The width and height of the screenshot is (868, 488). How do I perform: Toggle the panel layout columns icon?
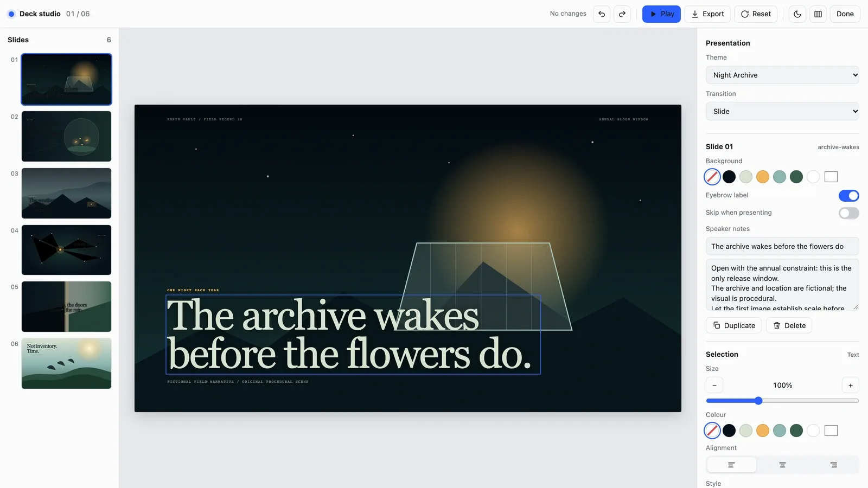pyautogui.click(x=818, y=14)
